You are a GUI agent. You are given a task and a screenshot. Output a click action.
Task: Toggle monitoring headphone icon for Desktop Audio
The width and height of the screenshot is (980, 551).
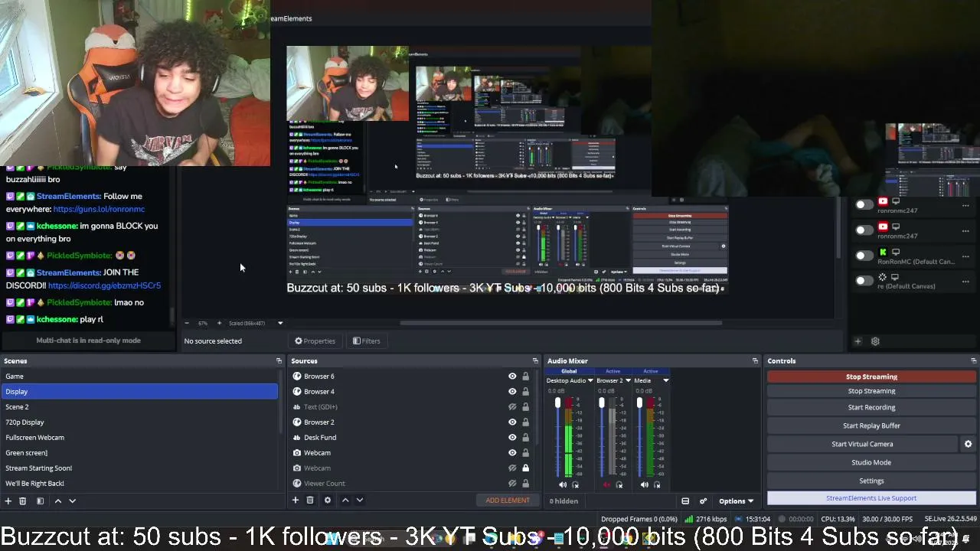tap(576, 484)
